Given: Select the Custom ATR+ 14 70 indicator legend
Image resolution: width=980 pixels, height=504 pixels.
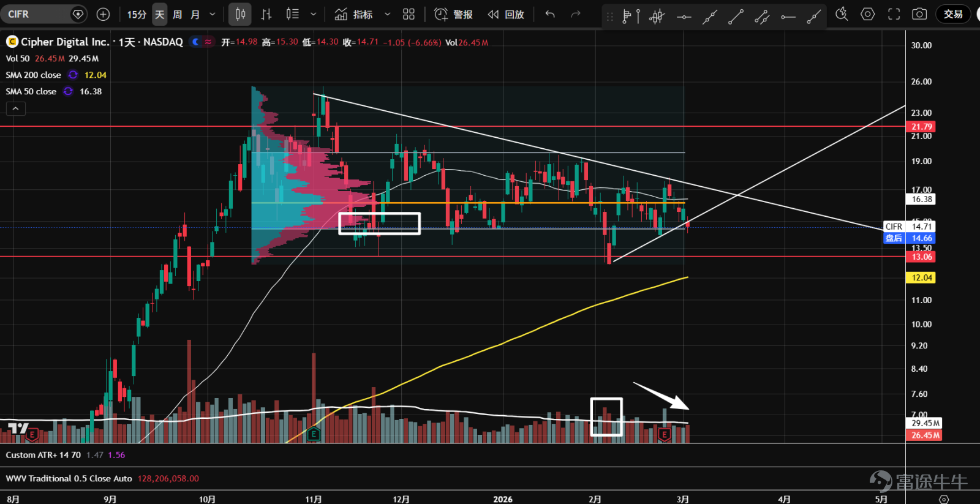Looking at the screenshot, I should click(x=43, y=455).
